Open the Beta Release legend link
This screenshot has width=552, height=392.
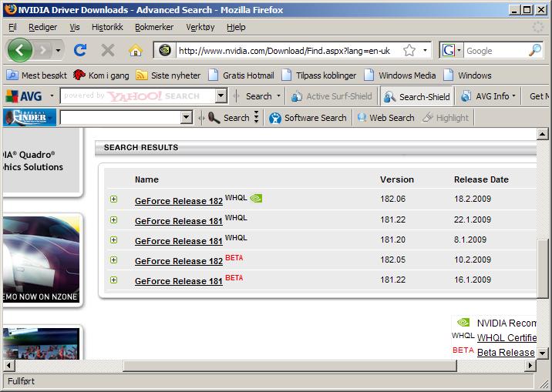[506, 352]
